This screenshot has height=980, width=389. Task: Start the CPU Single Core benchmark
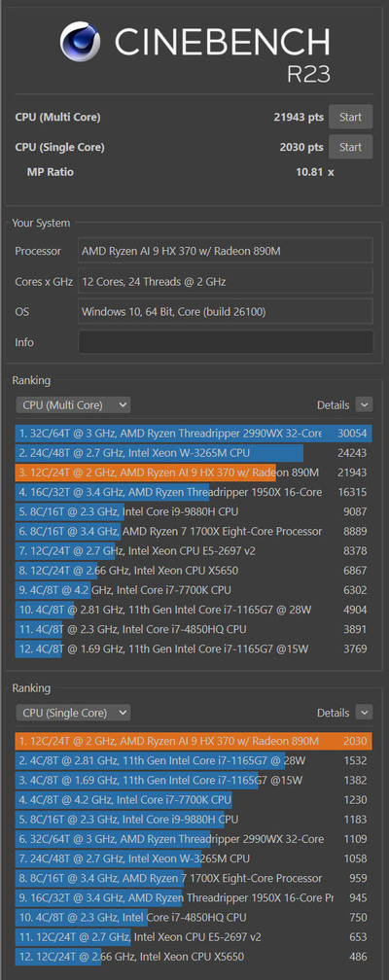click(x=350, y=147)
